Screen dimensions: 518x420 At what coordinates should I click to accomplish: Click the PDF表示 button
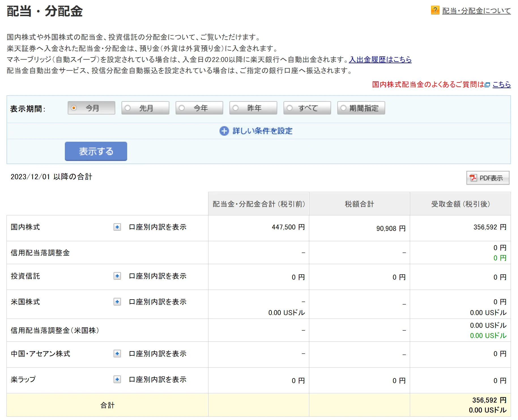coord(488,178)
